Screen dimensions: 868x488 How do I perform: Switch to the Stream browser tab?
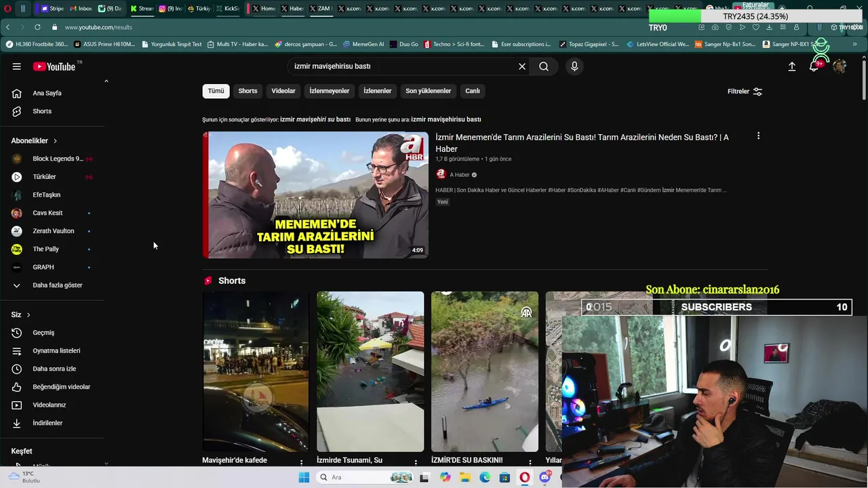142,9
